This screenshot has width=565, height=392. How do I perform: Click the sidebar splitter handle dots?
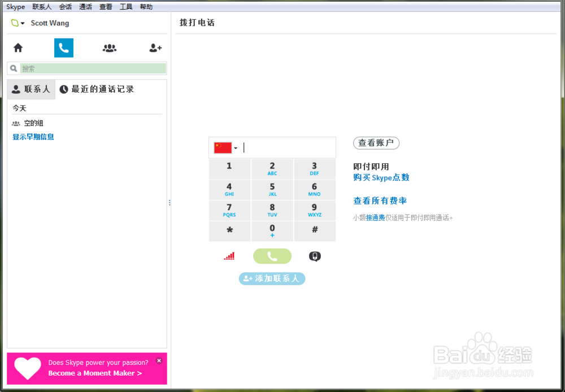coord(169,202)
